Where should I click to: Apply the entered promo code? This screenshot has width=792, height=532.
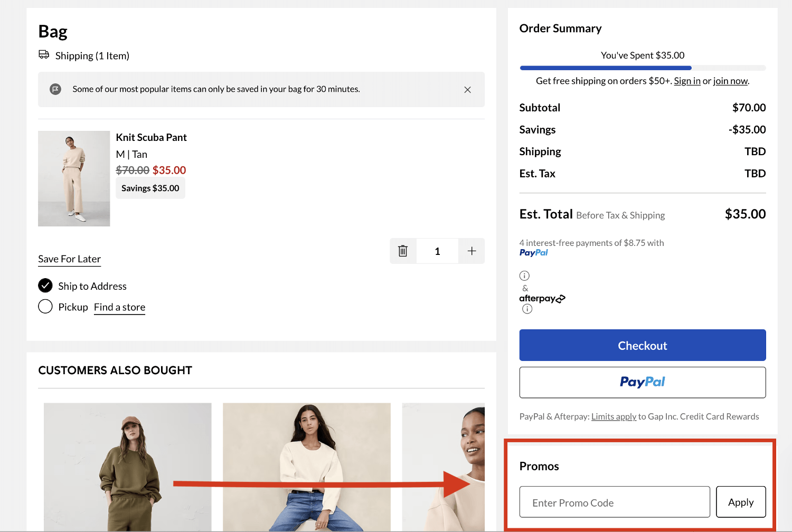[740, 502]
